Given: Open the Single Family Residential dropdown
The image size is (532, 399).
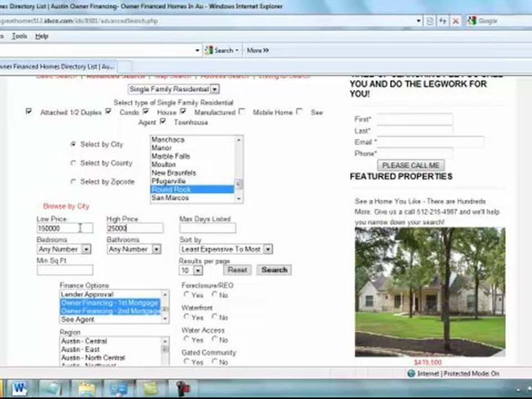Looking at the screenshot, I should (173, 89).
